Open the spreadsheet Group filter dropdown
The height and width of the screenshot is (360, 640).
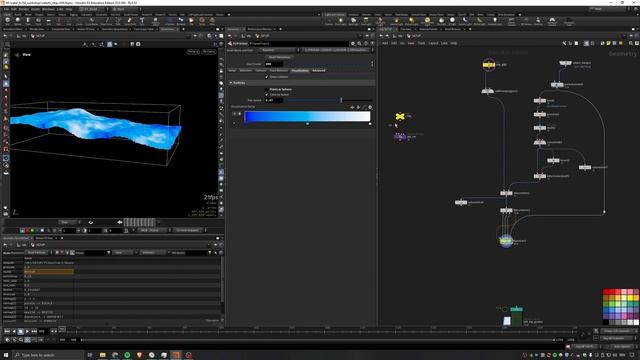point(109,253)
